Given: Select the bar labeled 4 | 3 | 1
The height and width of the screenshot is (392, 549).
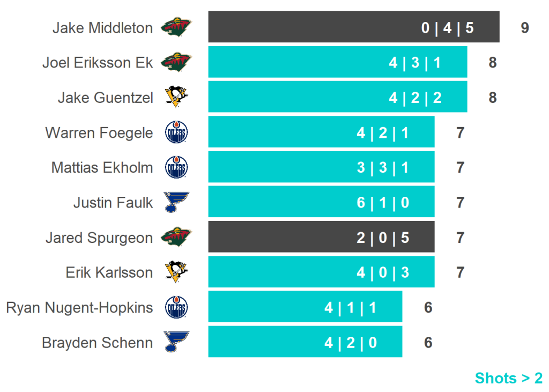Looking at the screenshot, I should click(337, 62).
